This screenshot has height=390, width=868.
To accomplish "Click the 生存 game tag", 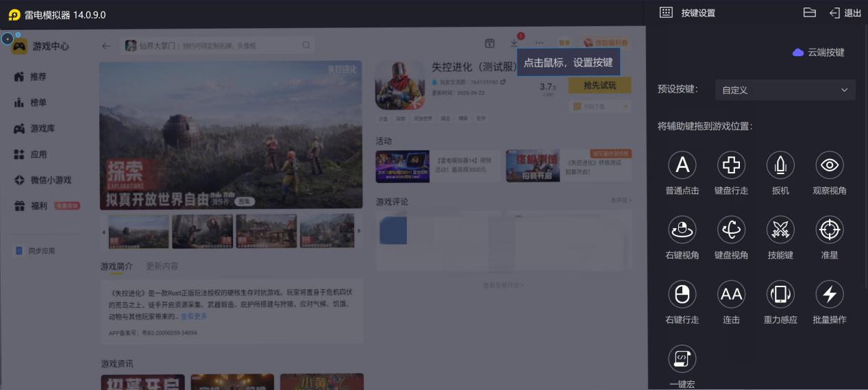I will pos(482,119).
